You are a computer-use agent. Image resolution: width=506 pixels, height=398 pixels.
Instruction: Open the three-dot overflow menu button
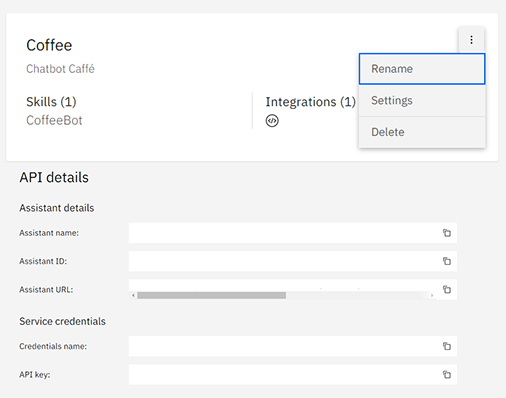(x=471, y=40)
